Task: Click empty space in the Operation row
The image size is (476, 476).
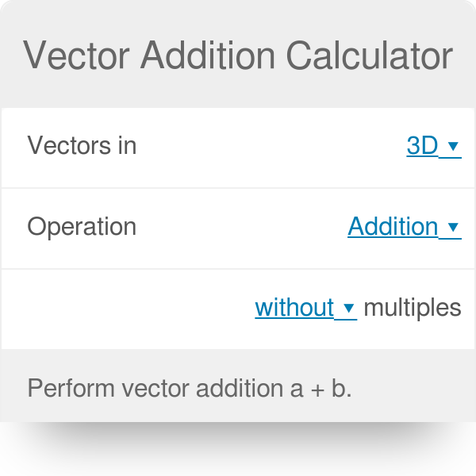Action: coord(238,227)
